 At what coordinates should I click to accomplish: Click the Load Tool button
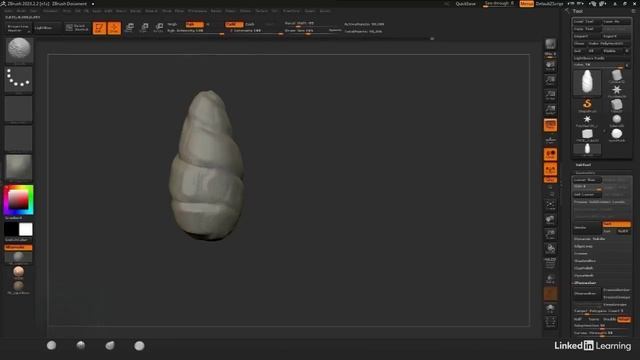[x=587, y=22]
